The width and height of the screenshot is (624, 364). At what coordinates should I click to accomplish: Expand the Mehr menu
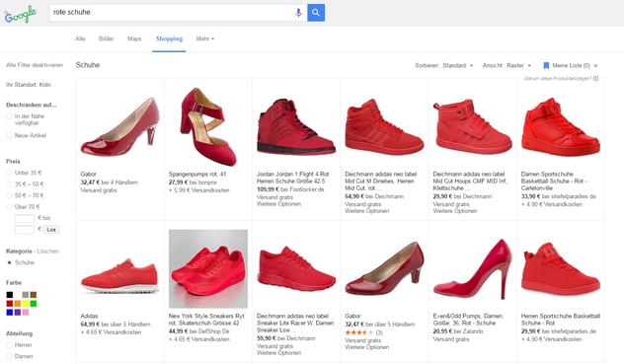(x=205, y=39)
